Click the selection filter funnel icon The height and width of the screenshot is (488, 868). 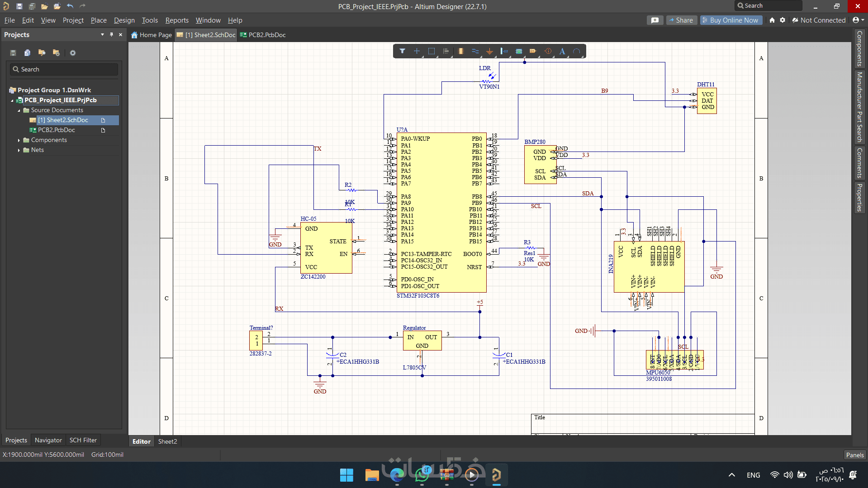pos(402,51)
